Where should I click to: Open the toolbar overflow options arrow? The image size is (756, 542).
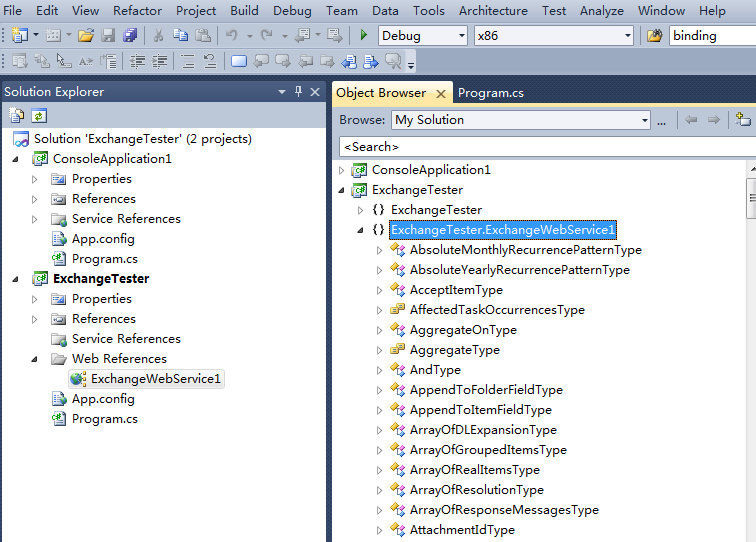(411, 66)
